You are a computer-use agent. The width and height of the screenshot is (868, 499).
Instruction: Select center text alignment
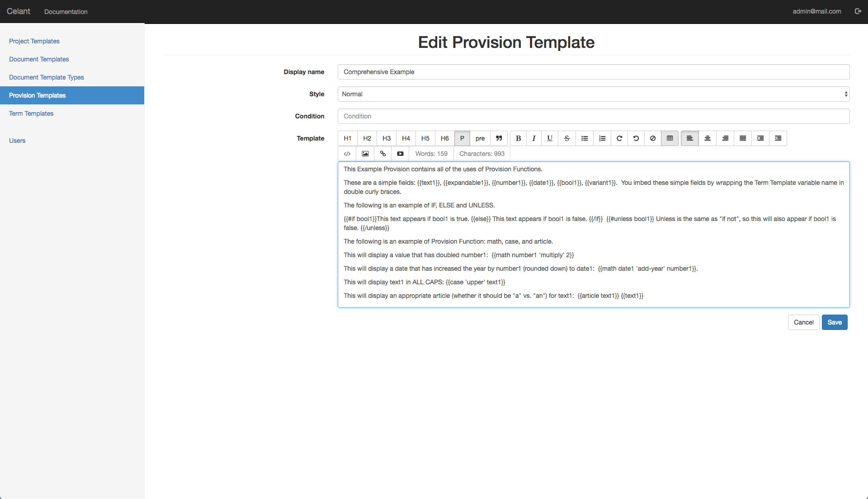tap(707, 138)
